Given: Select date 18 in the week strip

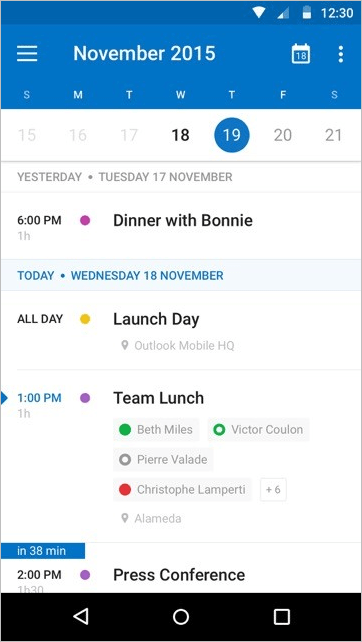Looking at the screenshot, I should click(180, 135).
